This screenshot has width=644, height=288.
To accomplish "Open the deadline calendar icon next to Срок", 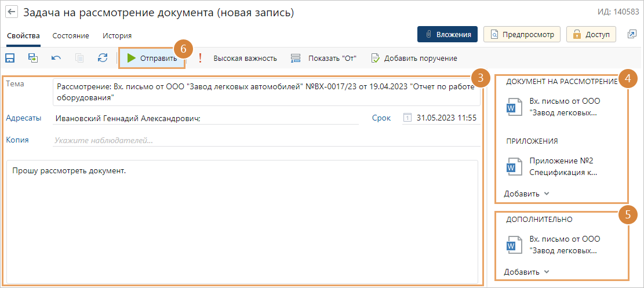I will (x=407, y=118).
